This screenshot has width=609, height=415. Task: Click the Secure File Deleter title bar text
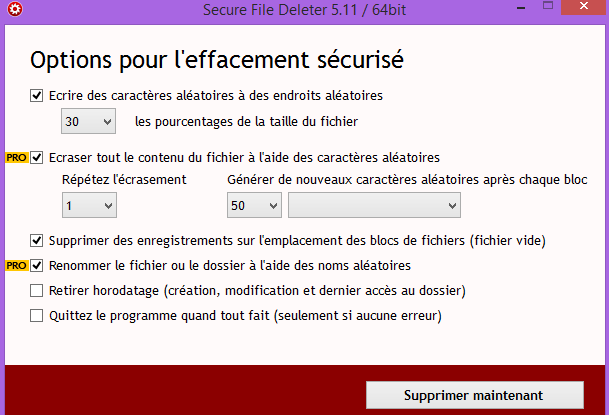pyautogui.click(x=304, y=10)
